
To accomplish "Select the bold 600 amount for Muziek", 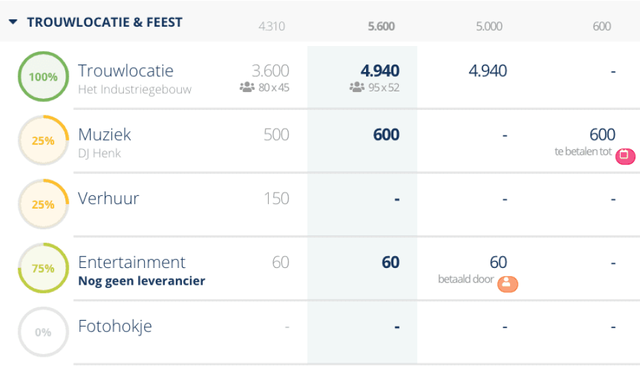I will pyautogui.click(x=386, y=135).
